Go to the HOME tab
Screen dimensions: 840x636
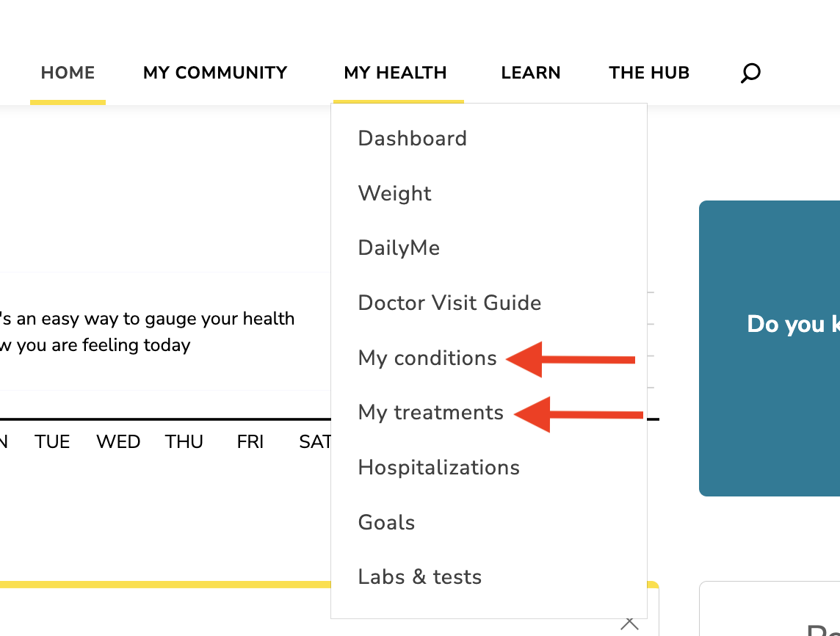pyautogui.click(x=68, y=73)
